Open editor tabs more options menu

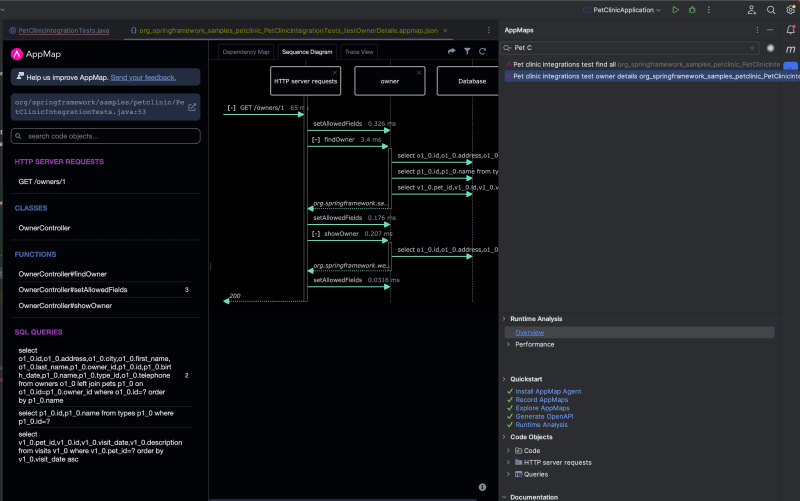click(x=488, y=30)
